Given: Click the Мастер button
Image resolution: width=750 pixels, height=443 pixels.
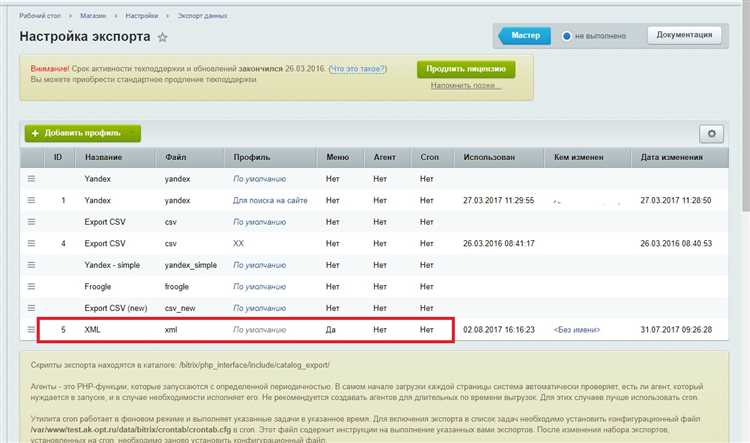Looking at the screenshot, I should (x=525, y=35).
